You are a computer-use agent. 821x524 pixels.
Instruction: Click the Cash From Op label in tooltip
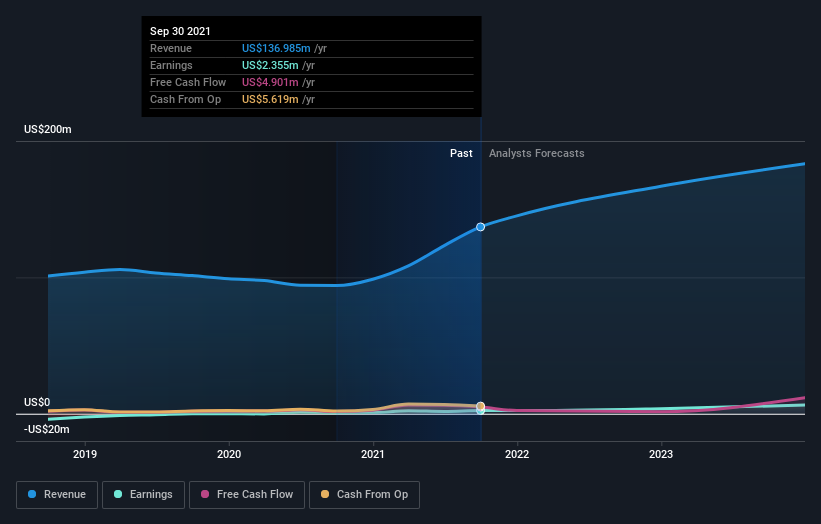coord(185,99)
